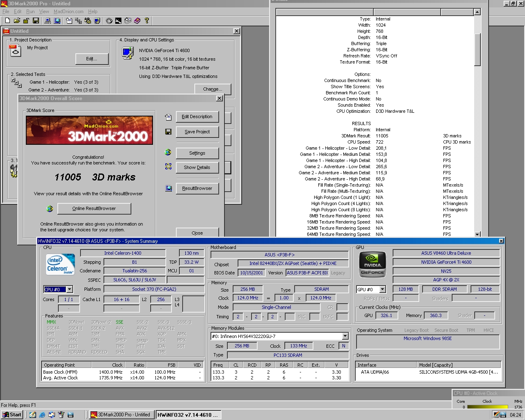This screenshot has width=525, height=420.
Task: Open the View menu
Action: 44,11
